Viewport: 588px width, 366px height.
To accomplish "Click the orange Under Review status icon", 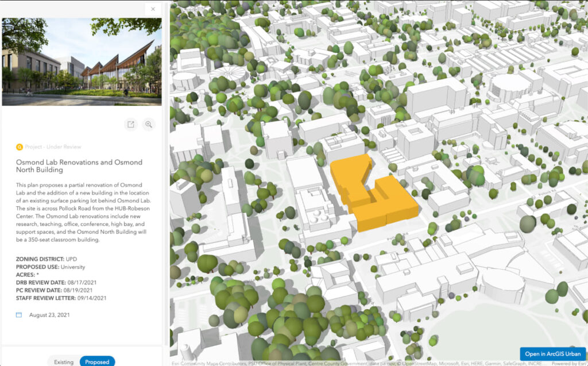I will coord(19,147).
